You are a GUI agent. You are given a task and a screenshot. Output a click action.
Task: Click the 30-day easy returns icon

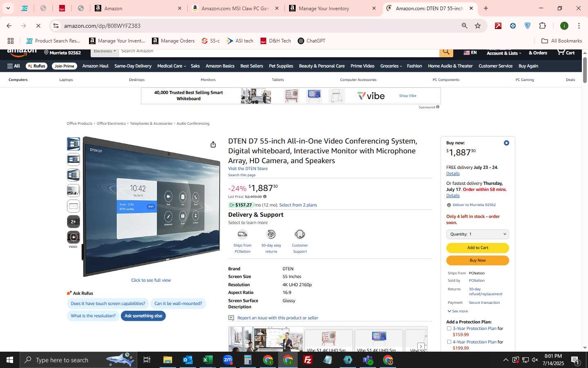(x=271, y=234)
